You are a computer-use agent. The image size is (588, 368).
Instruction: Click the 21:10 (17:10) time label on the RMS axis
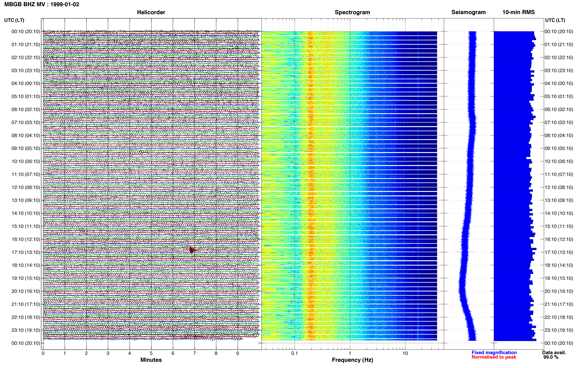[559, 304]
